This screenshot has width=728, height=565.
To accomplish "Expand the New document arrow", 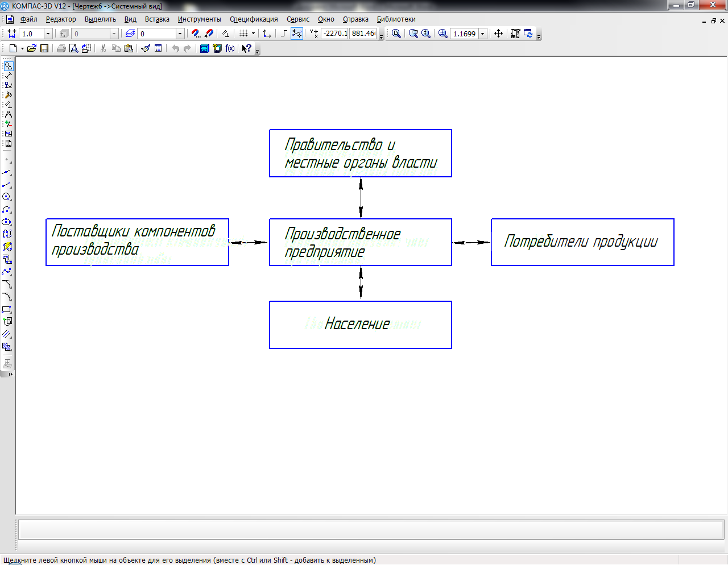I will coord(22,48).
